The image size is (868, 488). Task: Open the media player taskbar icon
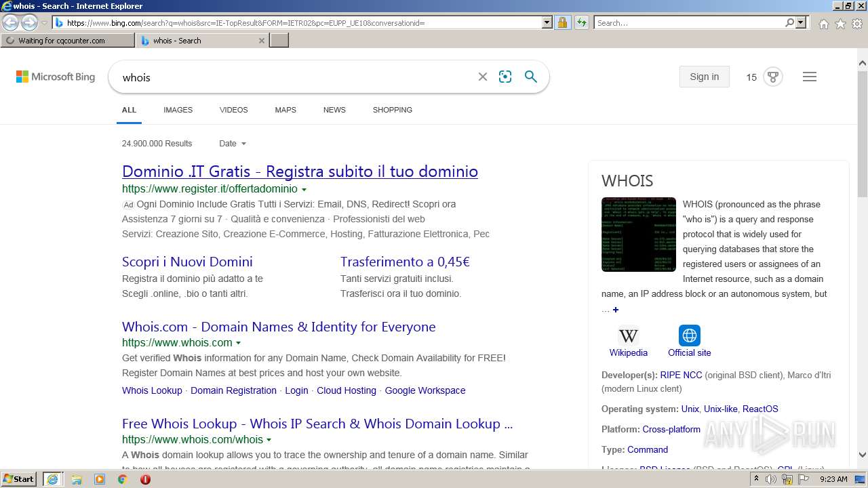coord(100,479)
